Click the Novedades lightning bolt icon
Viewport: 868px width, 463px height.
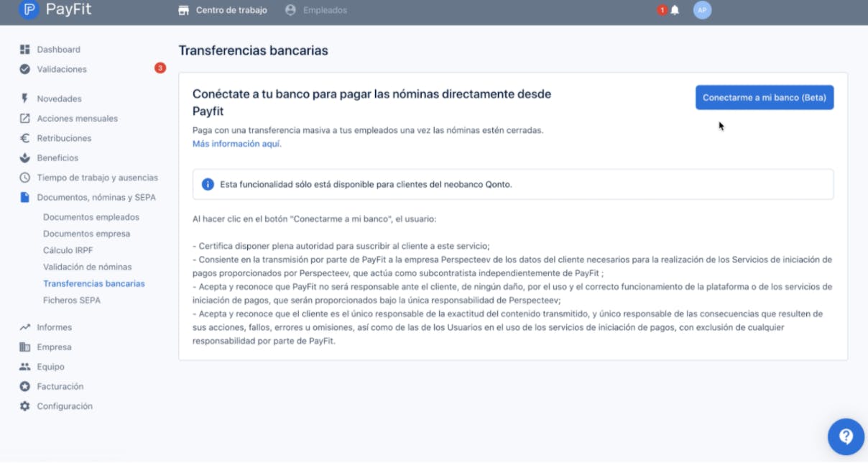pyautogui.click(x=25, y=98)
